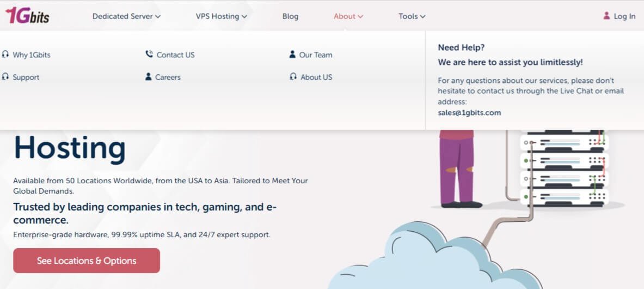Open the Our Team page
Screen dimensions: 644x289
click(x=315, y=55)
